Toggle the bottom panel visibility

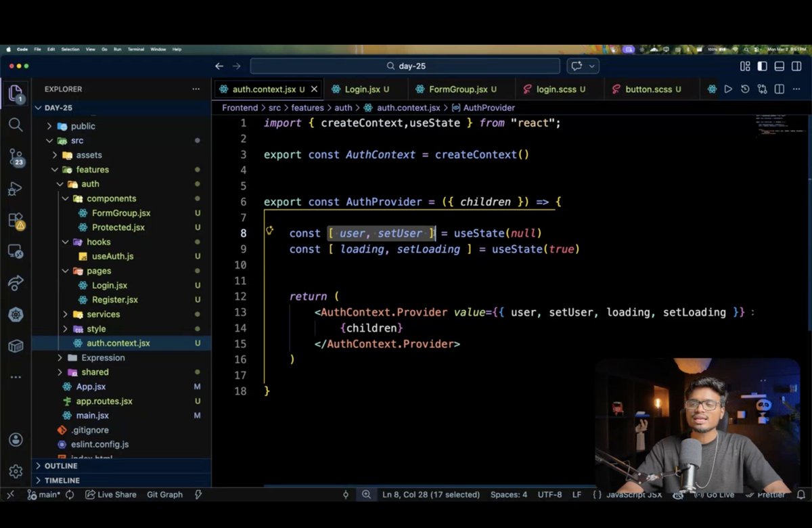click(x=780, y=66)
